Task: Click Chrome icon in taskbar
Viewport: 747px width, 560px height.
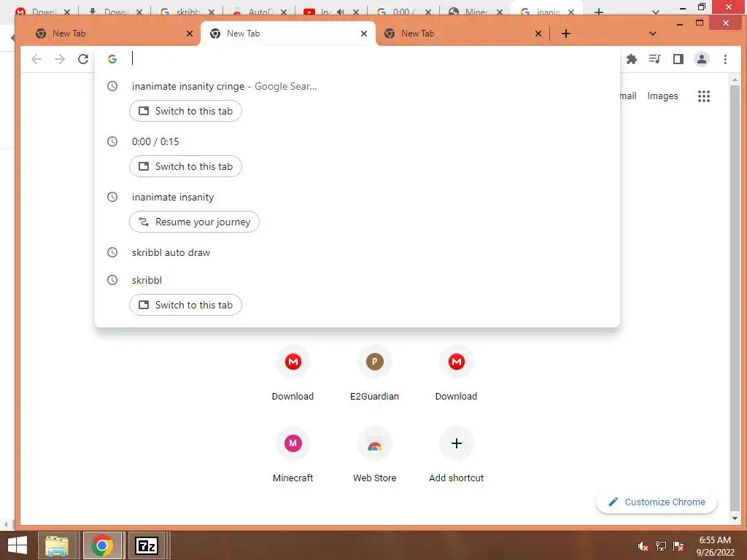Action: point(102,545)
